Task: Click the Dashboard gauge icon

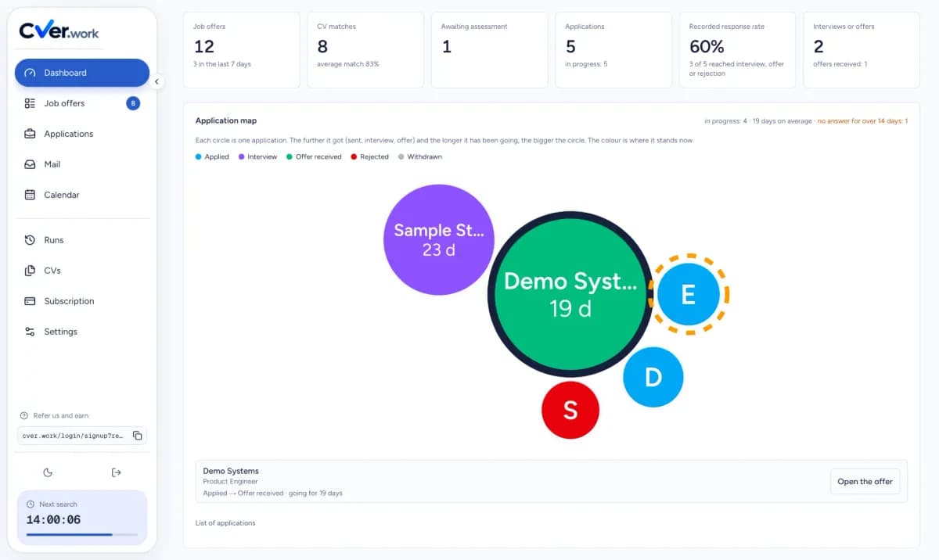Action: point(31,73)
